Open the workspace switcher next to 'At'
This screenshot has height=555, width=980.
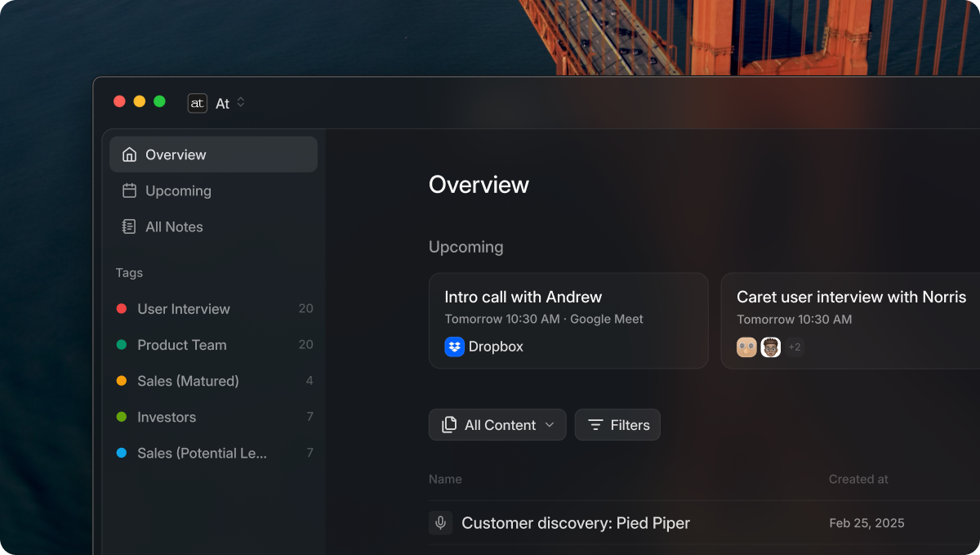[x=241, y=103]
